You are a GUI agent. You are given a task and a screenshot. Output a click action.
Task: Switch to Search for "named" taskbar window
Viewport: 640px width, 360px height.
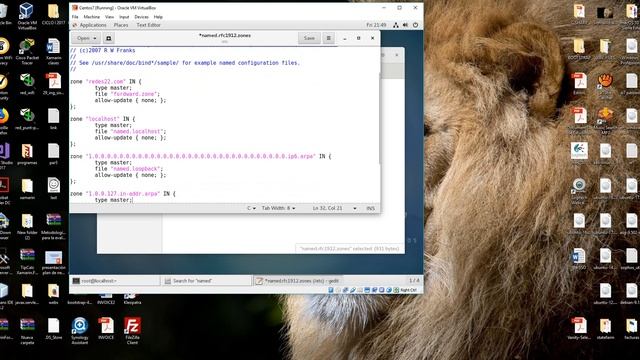(207, 281)
